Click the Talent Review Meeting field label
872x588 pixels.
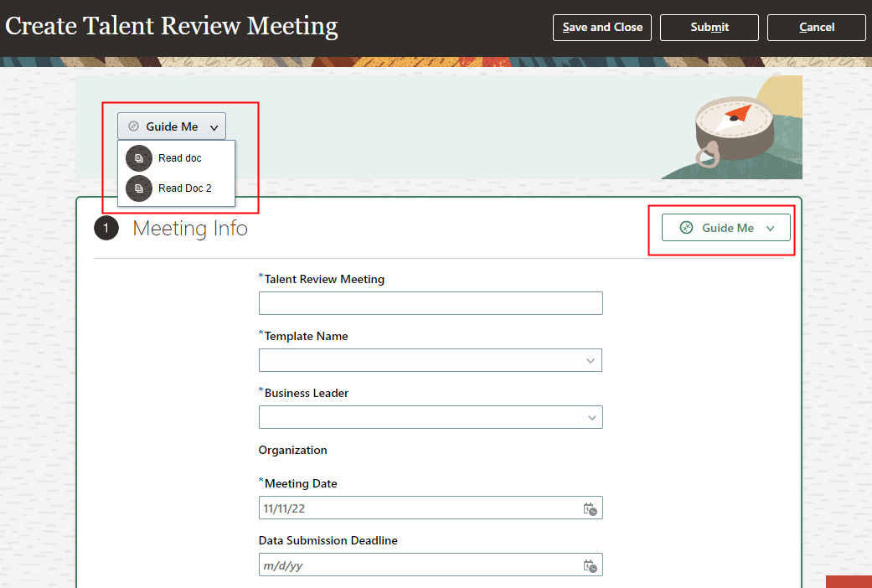[x=324, y=279]
